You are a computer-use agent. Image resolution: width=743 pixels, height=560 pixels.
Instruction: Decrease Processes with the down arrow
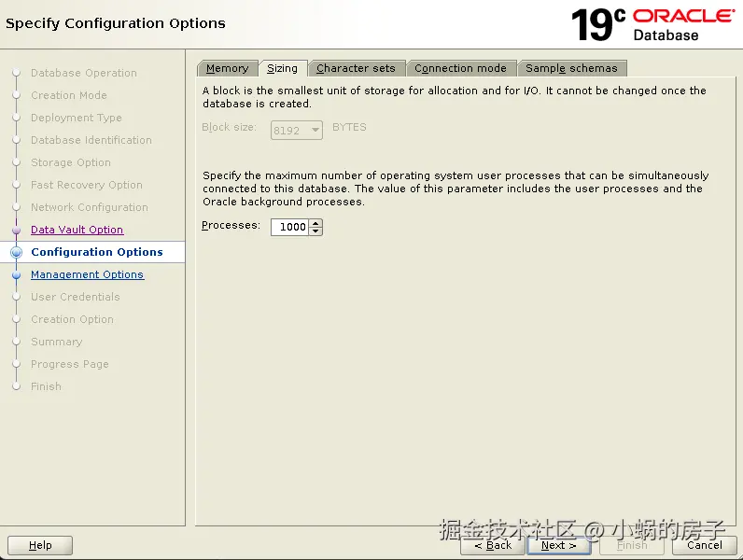(x=315, y=231)
